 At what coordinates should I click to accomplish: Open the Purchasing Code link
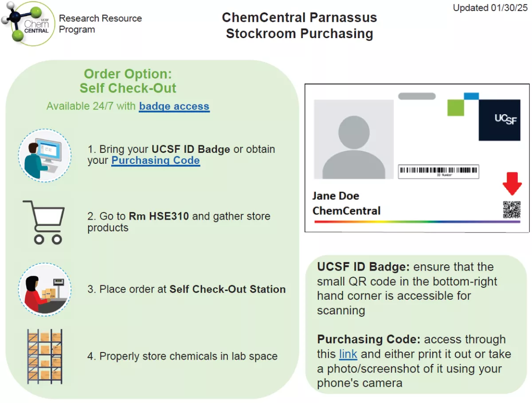tap(156, 161)
